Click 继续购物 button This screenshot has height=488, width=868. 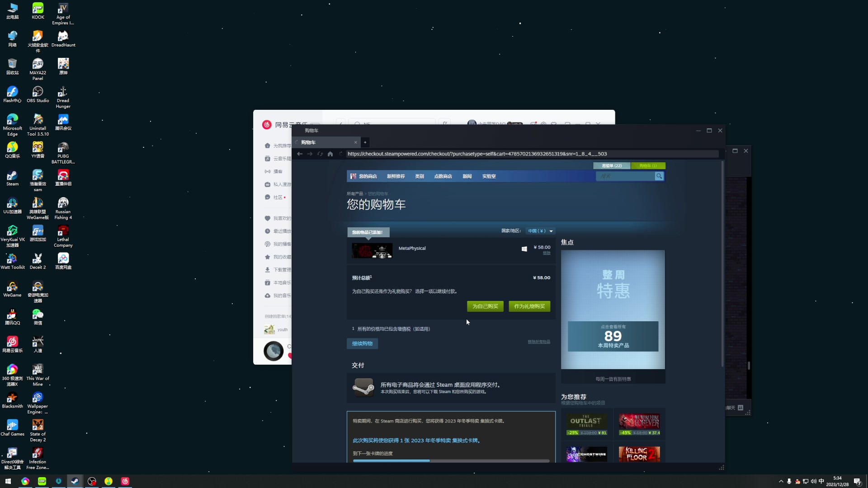(x=363, y=344)
